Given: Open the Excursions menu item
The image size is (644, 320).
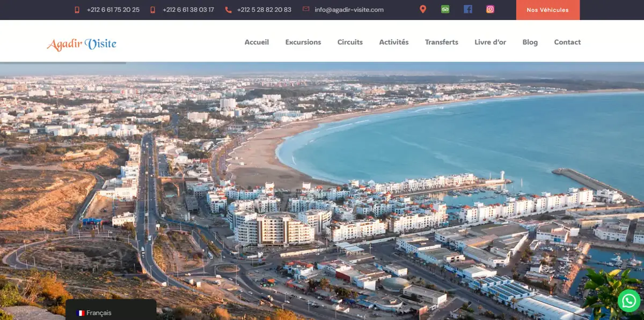Looking at the screenshot, I should [x=303, y=42].
